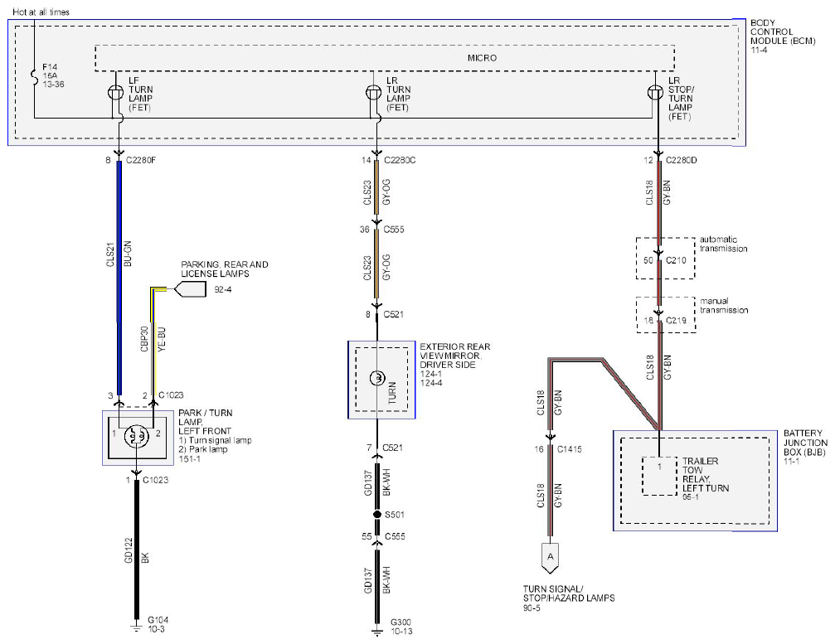Select the yellow CBP30 YE-BU wire
The width and height of the screenshot is (835, 644).
click(x=154, y=341)
